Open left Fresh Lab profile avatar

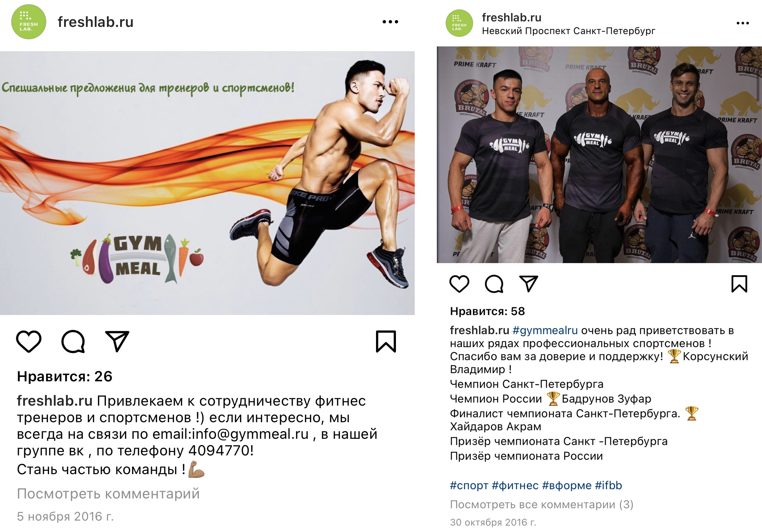pyautogui.click(x=29, y=22)
